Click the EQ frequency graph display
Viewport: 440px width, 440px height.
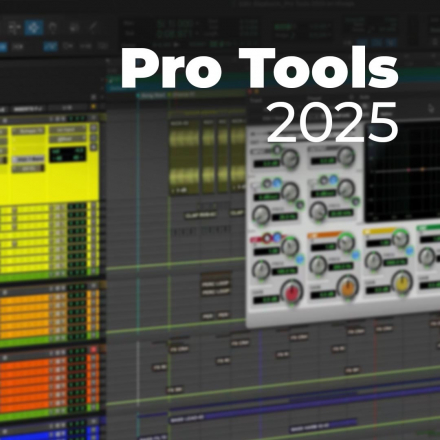pyautogui.click(x=403, y=171)
